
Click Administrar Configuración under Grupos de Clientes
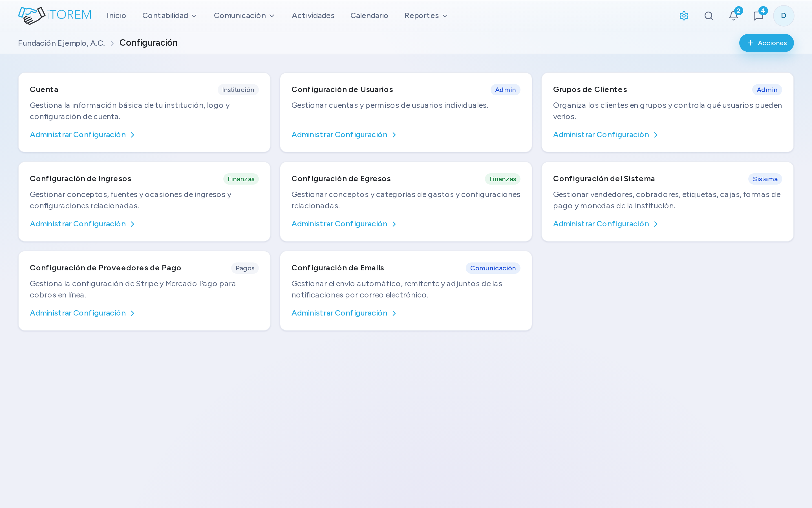coord(606,135)
